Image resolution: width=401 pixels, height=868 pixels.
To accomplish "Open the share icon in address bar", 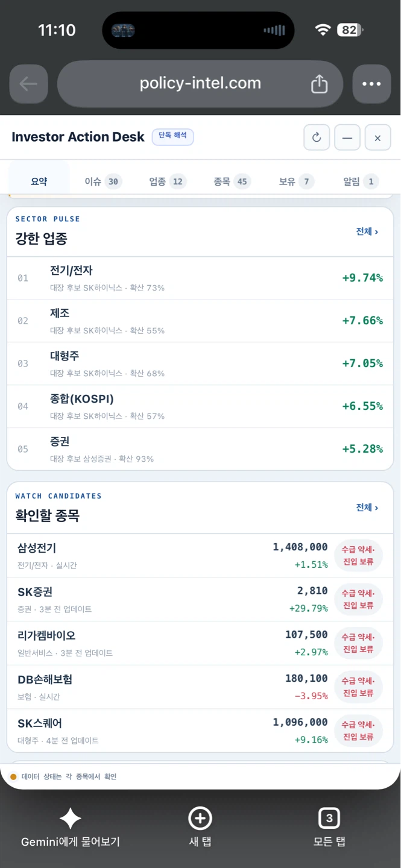I will pyautogui.click(x=319, y=84).
